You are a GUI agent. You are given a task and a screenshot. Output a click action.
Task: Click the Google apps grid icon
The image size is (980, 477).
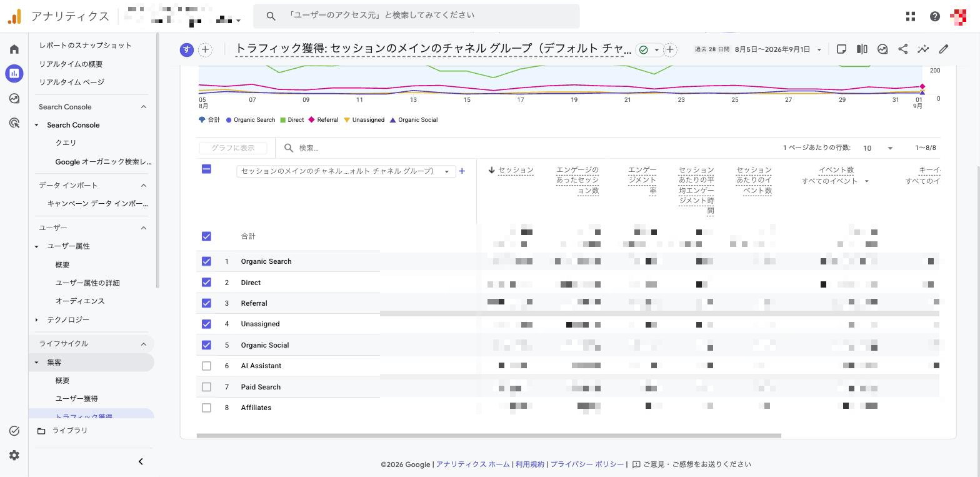911,16
